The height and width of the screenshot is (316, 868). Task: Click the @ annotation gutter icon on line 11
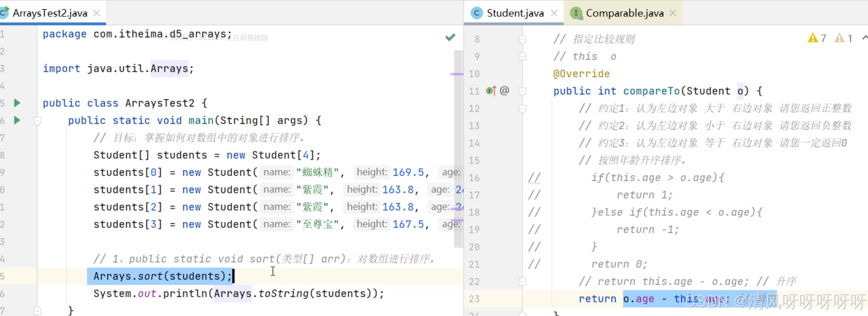pos(504,91)
